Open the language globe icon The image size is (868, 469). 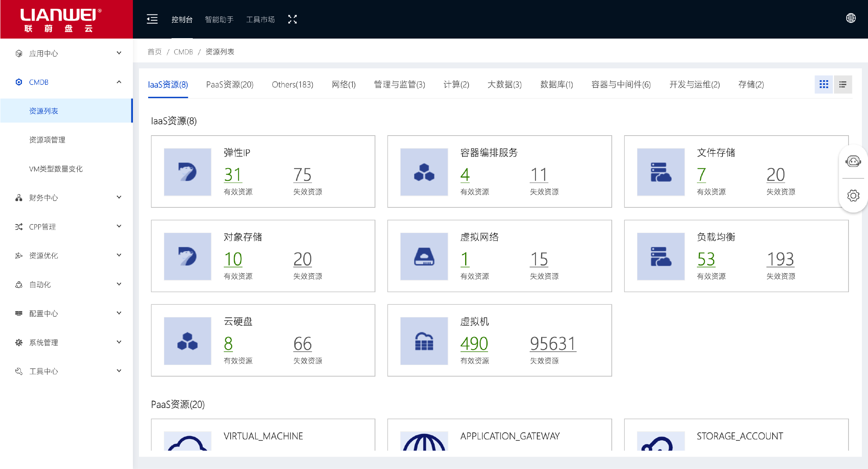click(851, 18)
